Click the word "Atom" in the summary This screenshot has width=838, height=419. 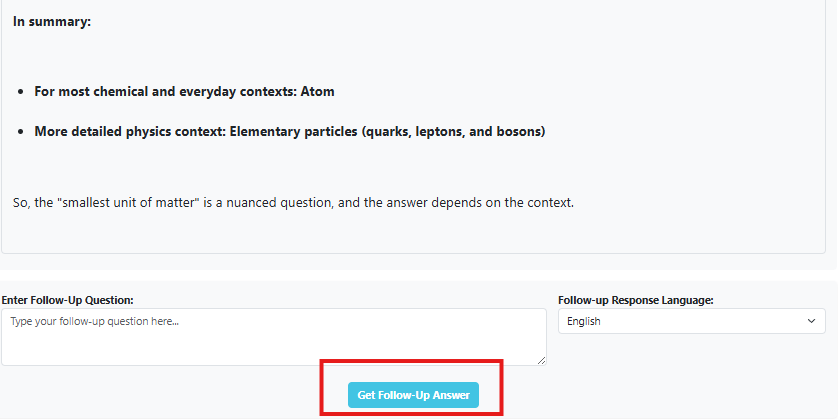pyautogui.click(x=318, y=91)
